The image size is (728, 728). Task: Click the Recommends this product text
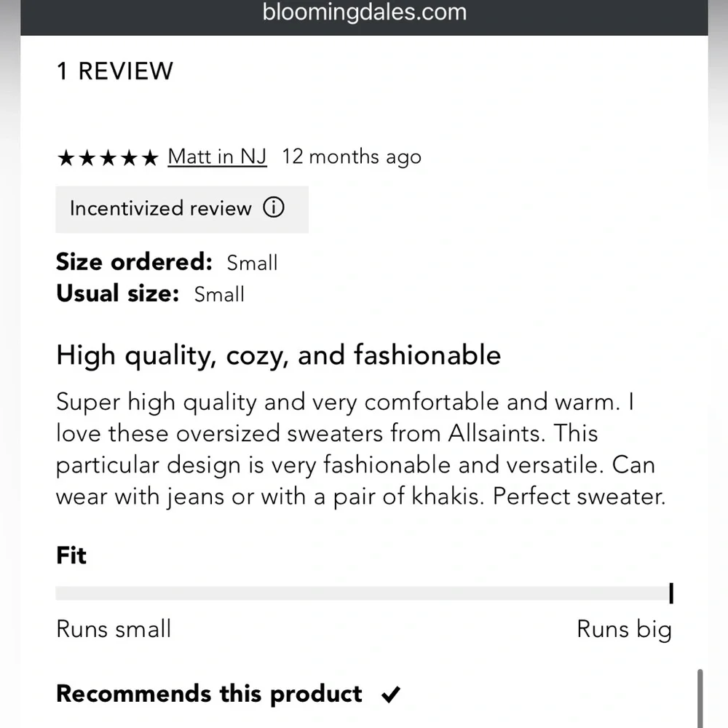coord(209,695)
